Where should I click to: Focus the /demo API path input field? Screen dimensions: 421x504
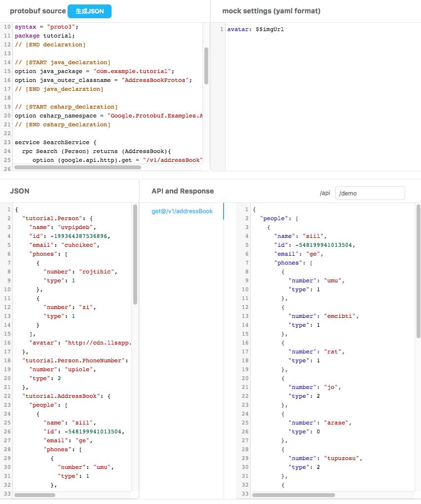point(370,193)
